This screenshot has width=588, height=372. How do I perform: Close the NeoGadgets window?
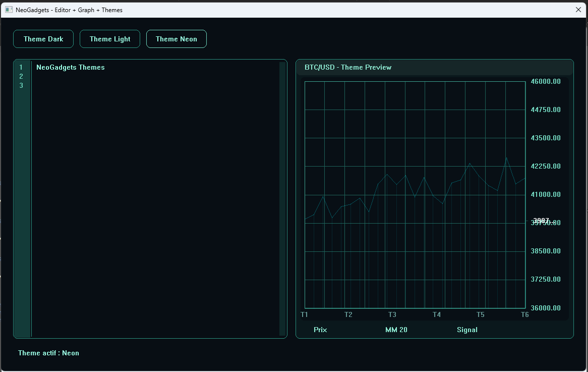[578, 10]
